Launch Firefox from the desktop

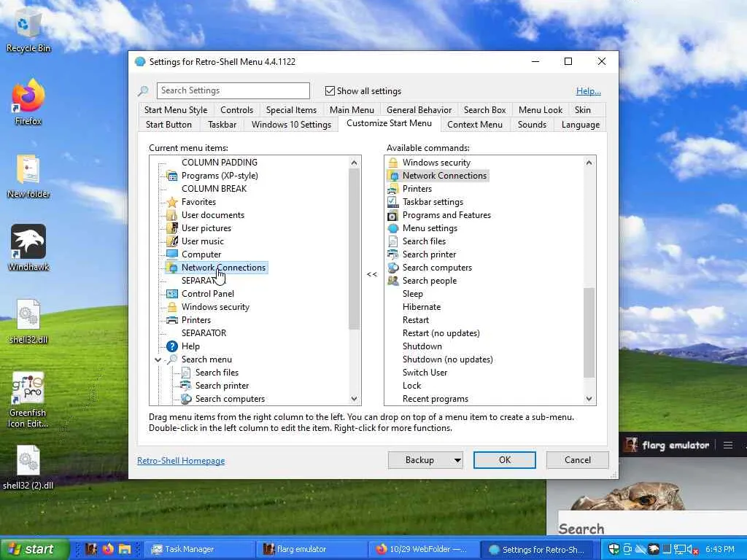click(28, 102)
